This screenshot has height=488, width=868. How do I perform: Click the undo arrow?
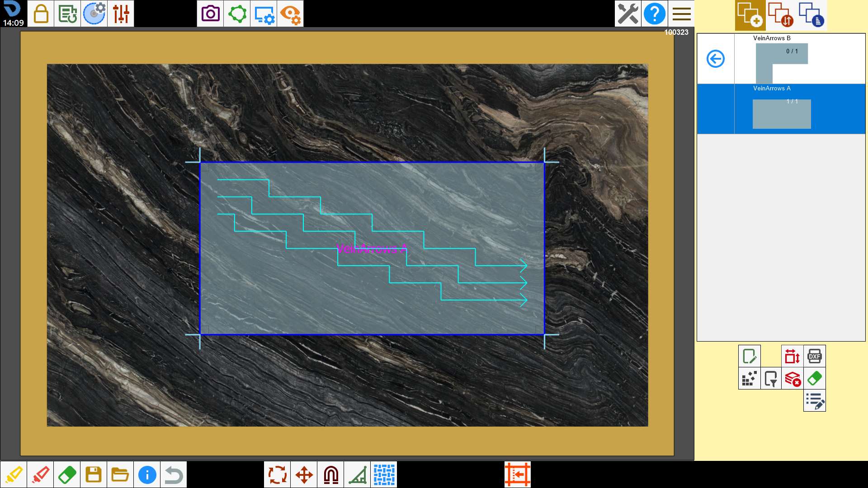(174, 474)
